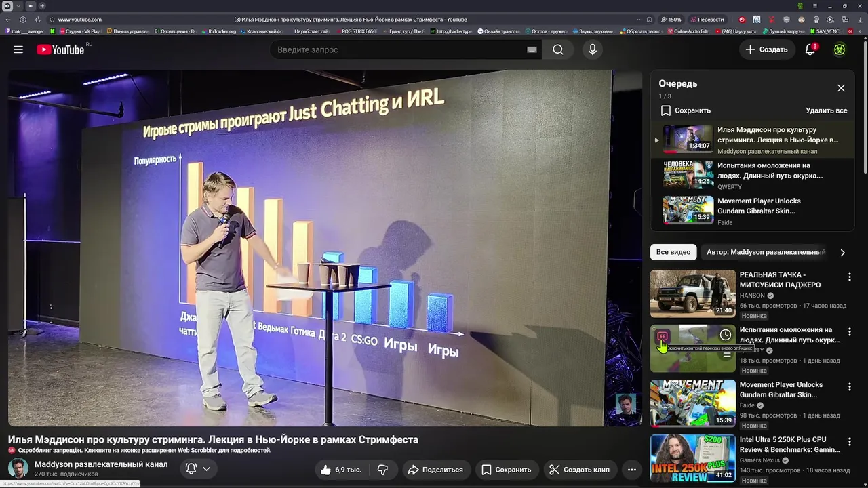868x488 pixels.
Task: Dislike the video
Action: (x=382, y=470)
